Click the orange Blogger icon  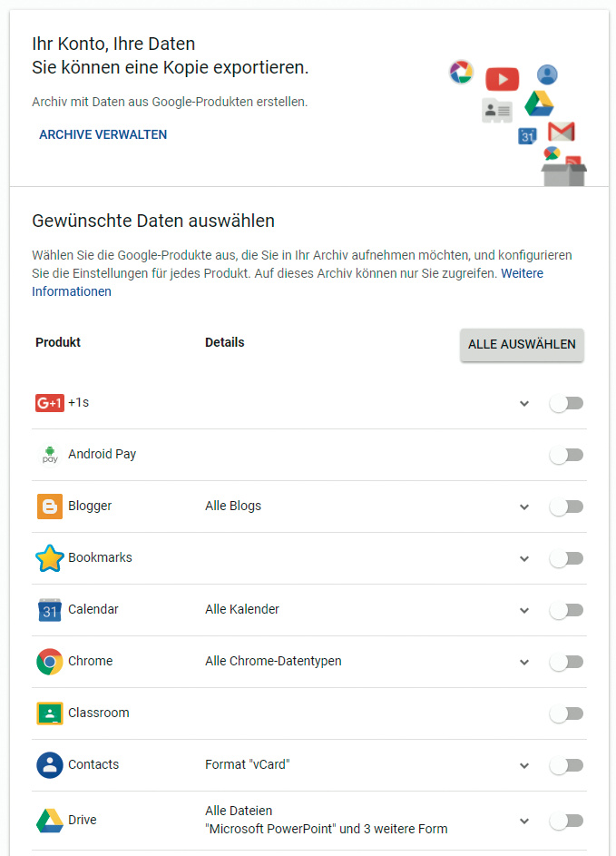[x=49, y=506]
